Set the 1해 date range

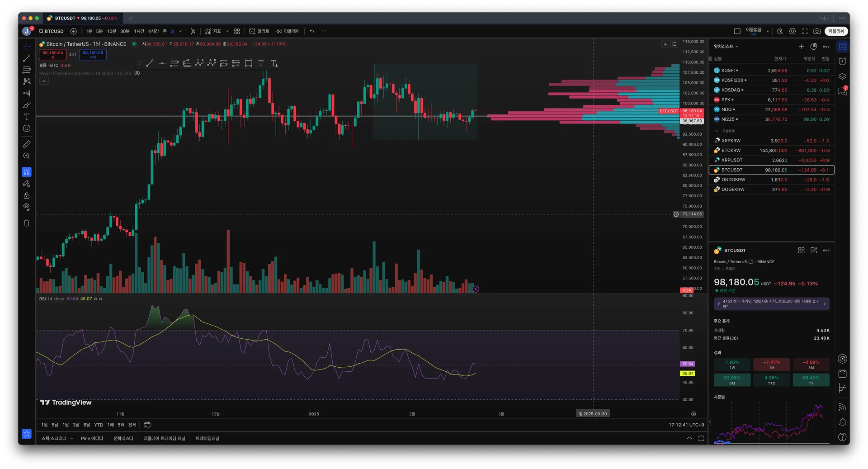[111, 425]
